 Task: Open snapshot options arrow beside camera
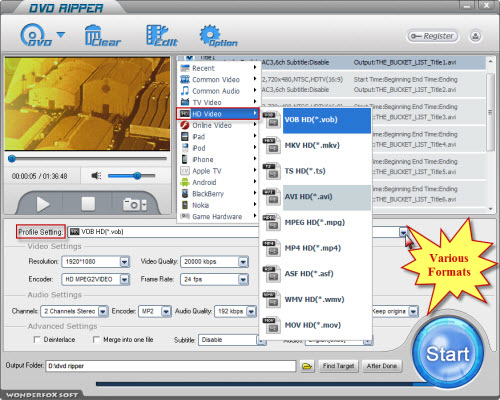point(144,205)
